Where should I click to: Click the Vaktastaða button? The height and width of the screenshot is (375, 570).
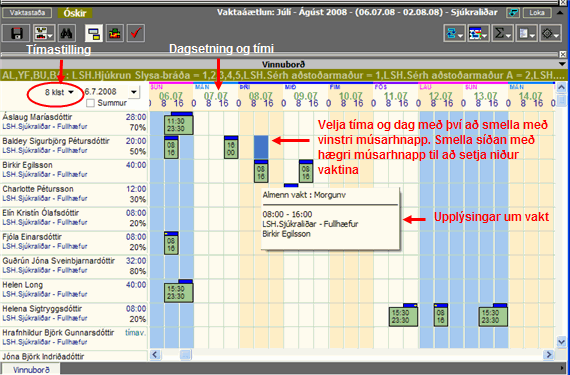click(x=27, y=13)
